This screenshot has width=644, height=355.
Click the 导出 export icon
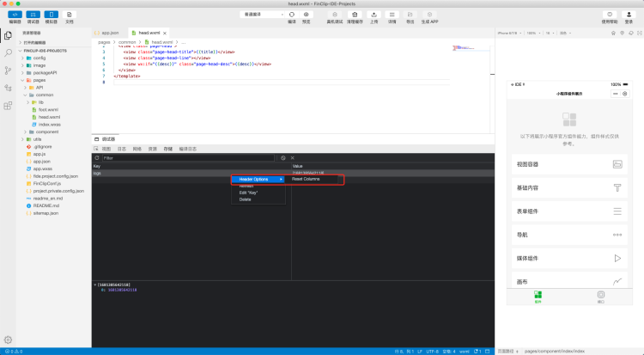tap(410, 15)
